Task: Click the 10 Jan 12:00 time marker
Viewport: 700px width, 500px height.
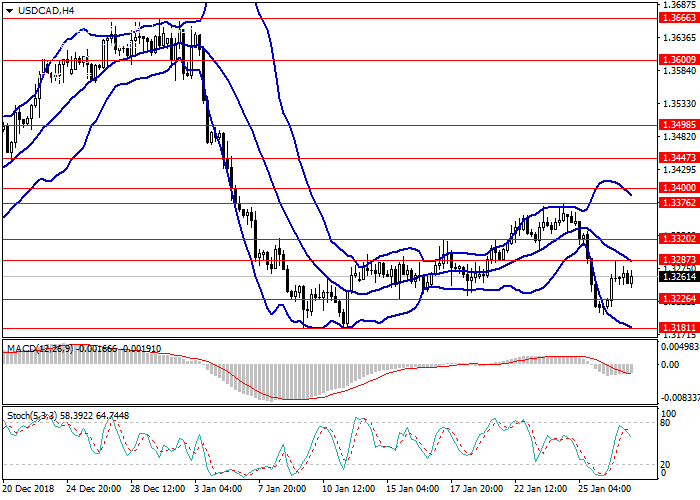Action: coord(347,489)
